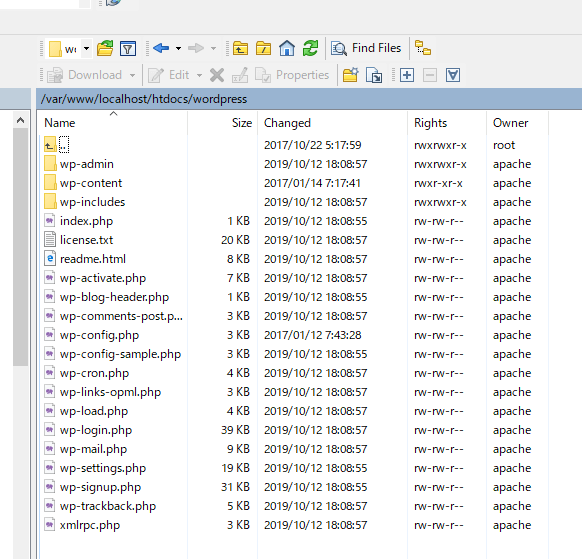Screen dimensions: 582x559
Task: Refresh the remote directory listing
Action: (310, 49)
